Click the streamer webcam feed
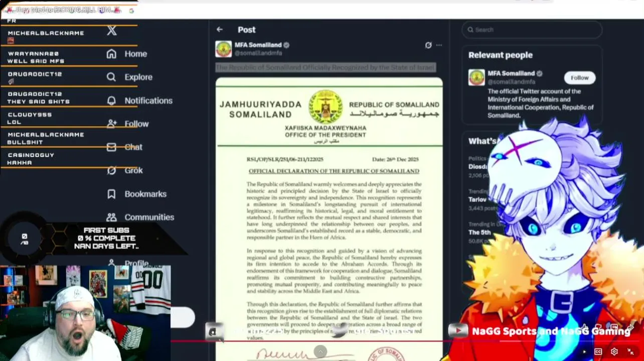 pos(85,313)
